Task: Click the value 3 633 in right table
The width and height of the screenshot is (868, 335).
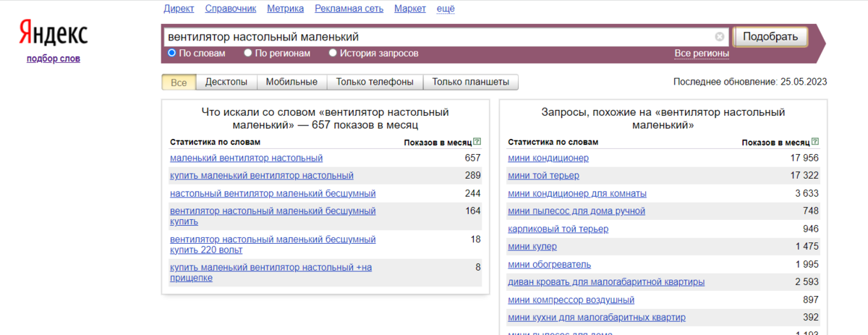Action: (807, 193)
